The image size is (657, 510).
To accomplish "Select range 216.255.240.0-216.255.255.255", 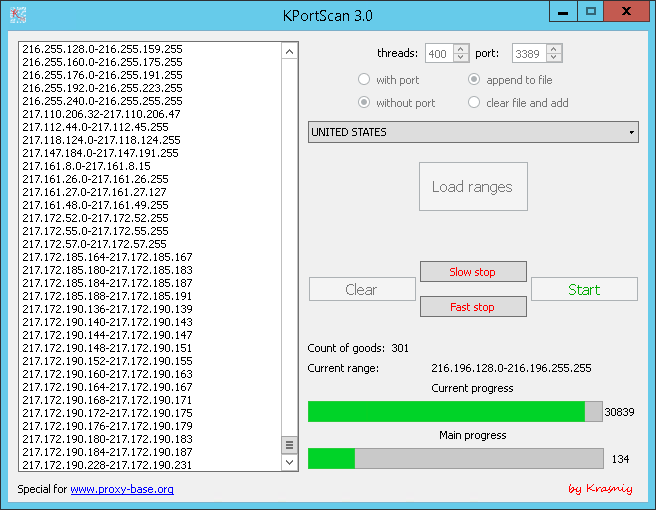I will point(102,101).
